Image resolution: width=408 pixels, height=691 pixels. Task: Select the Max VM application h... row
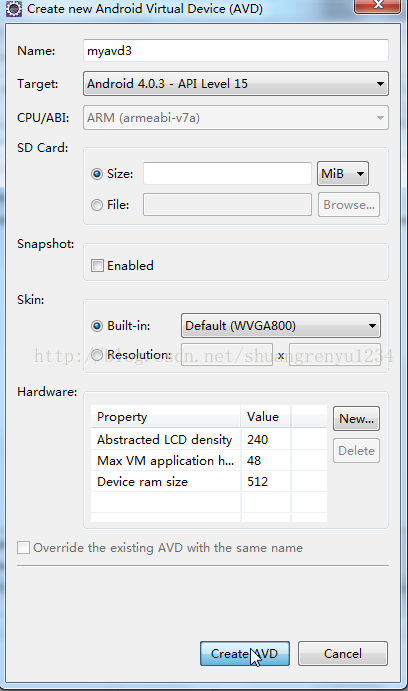tap(209, 461)
